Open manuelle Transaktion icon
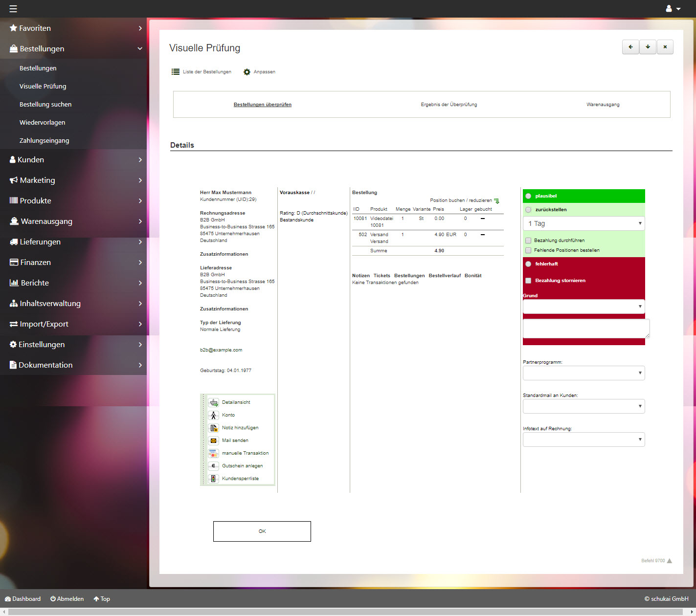696x616 pixels. click(x=213, y=453)
